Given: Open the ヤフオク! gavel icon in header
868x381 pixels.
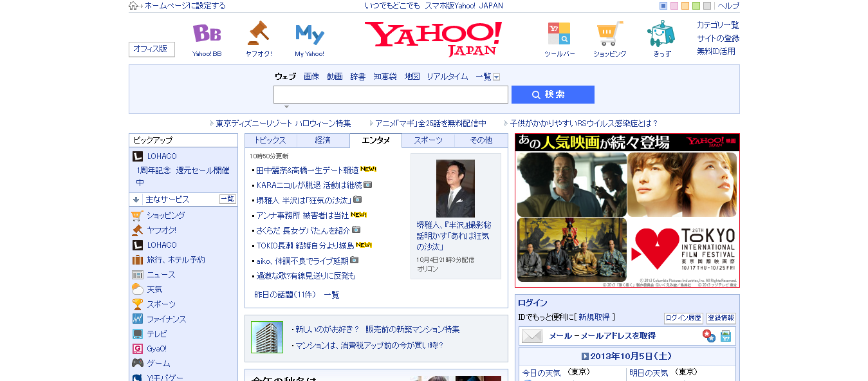Looking at the screenshot, I should tap(258, 33).
